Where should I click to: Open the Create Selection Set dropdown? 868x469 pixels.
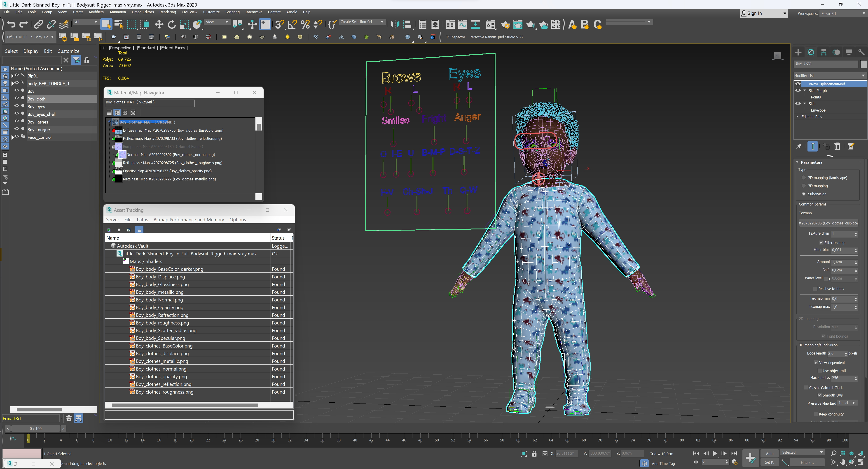[x=362, y=21]
